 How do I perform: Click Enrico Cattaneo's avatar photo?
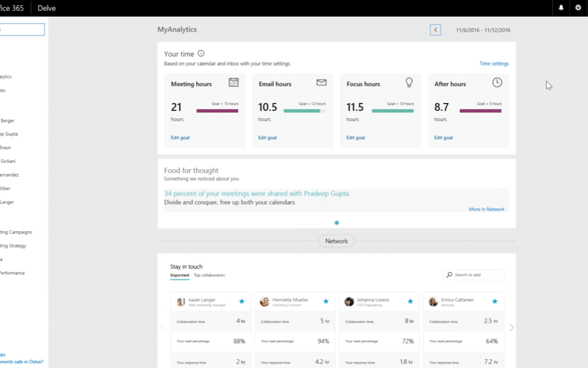point(433,301)
